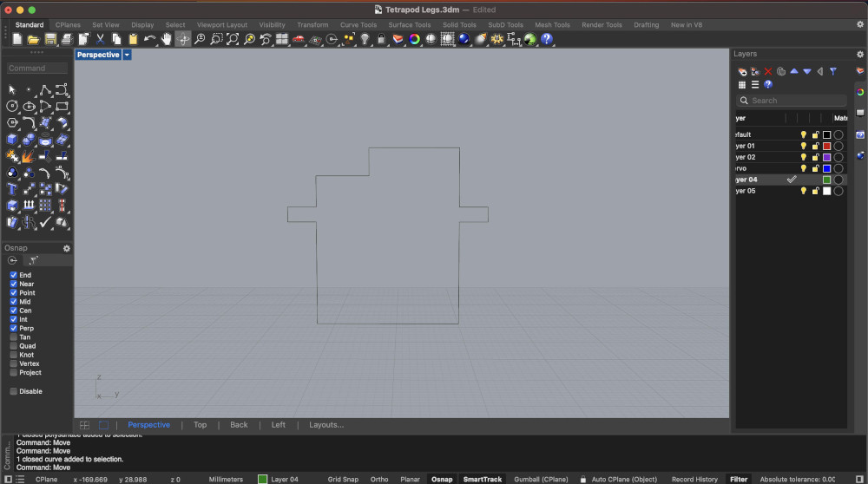868x484 pixels.
Task: Select the Rotate View tool
Action: click(x=182, y=39)
